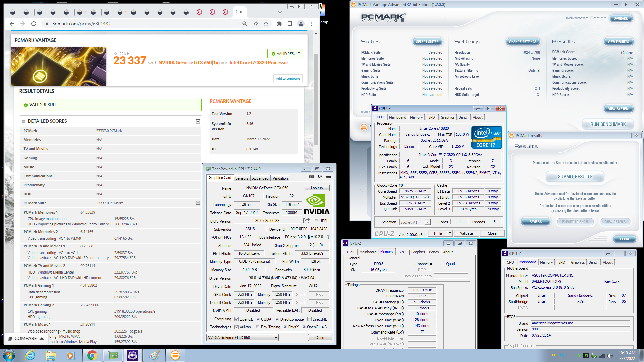Toggle the PhysX checkbox
644x362 pixels.
tap(285, 327)
